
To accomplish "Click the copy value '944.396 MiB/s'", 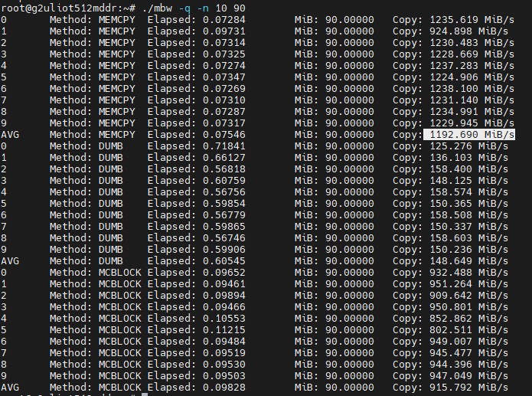I will point(469,364).
